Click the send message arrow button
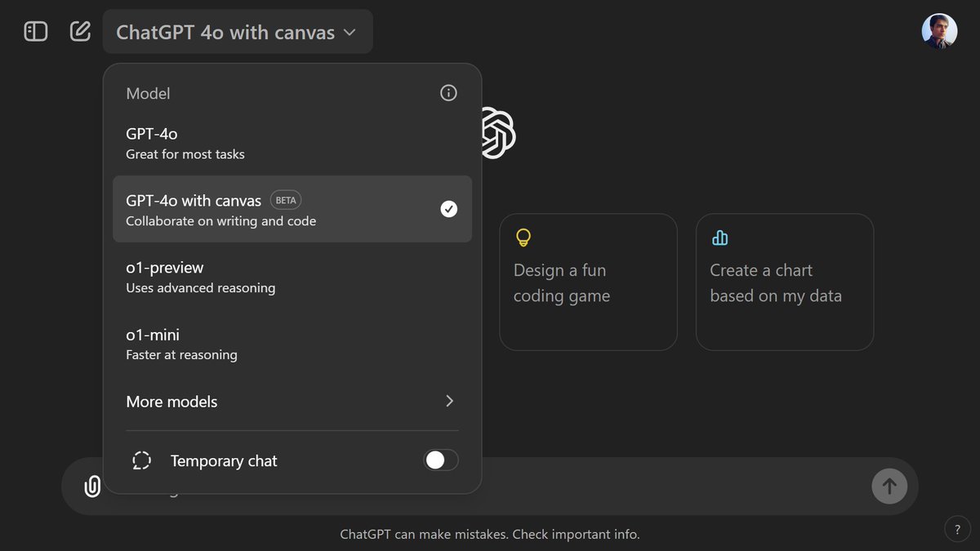980x551 pixels. pos(889,487)
